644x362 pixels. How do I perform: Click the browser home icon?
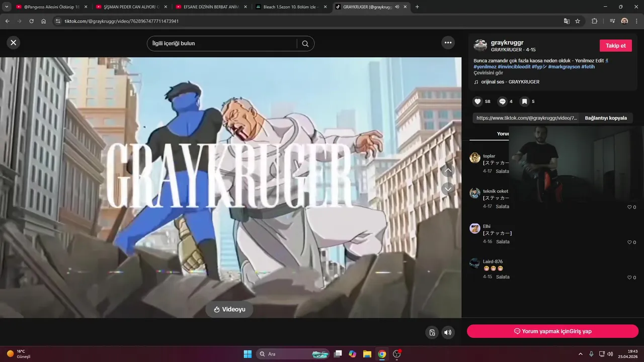pyautogui.click(x=44, y=21)
